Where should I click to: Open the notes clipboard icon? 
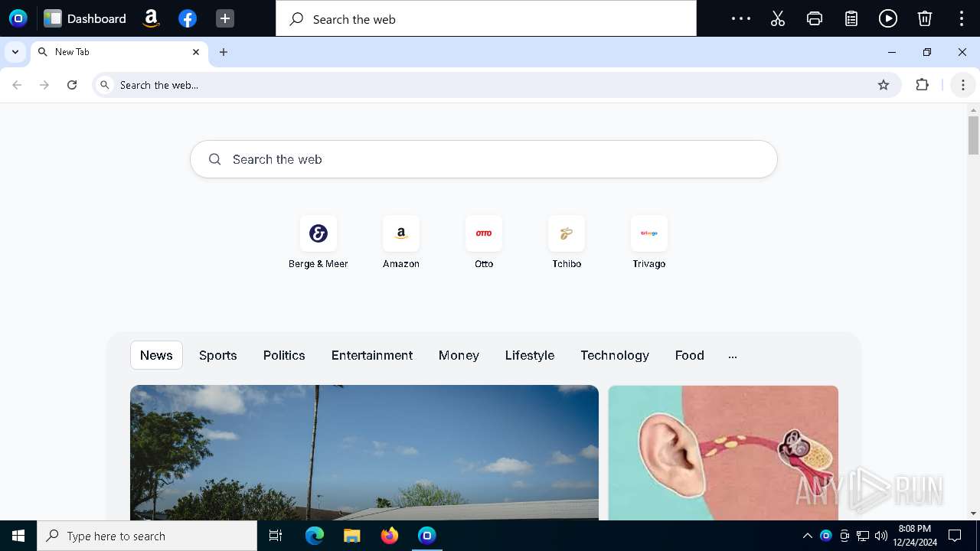(x=851, y=18)
